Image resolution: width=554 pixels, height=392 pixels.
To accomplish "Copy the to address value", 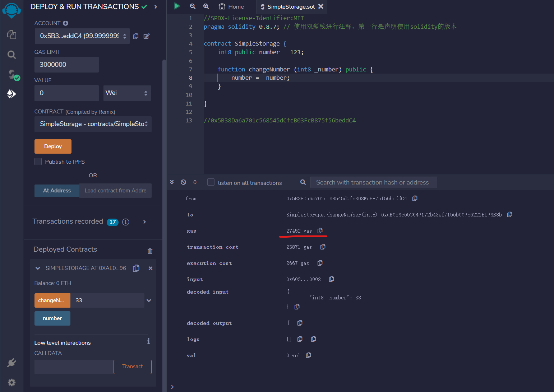I will click(509, 214).
